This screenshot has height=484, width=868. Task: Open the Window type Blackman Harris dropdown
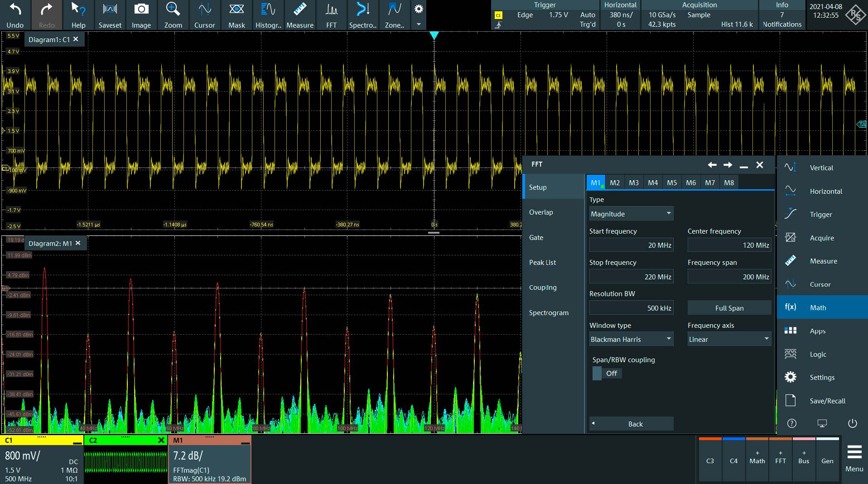click(x=631, y=339)
